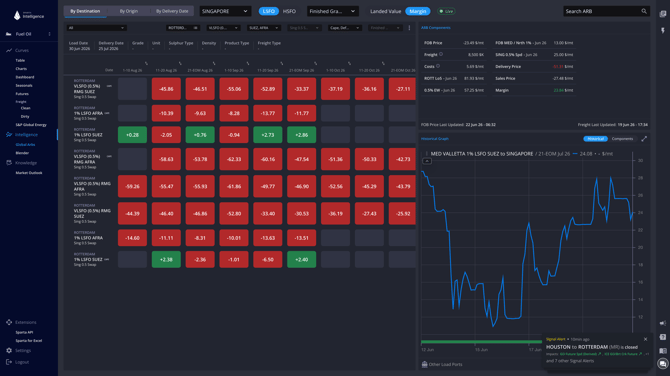Click the -59.26 red margin cell

pyautogui.click(x=132, y=186)
